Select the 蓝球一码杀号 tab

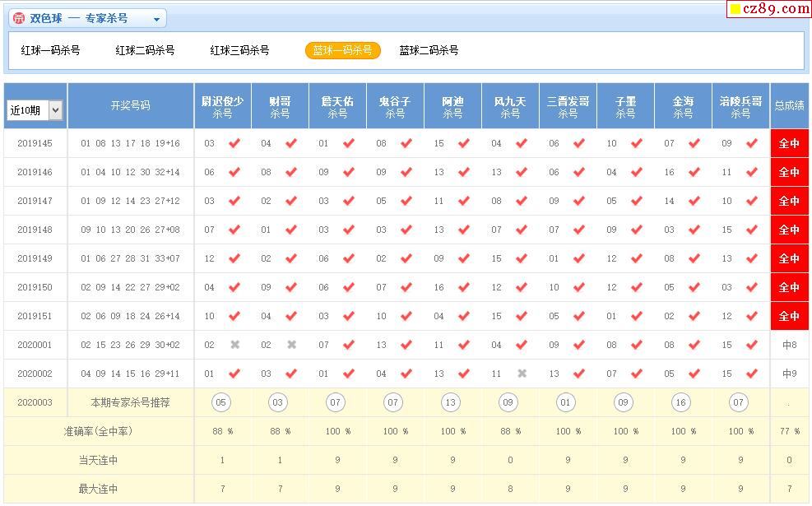(343, 50)
